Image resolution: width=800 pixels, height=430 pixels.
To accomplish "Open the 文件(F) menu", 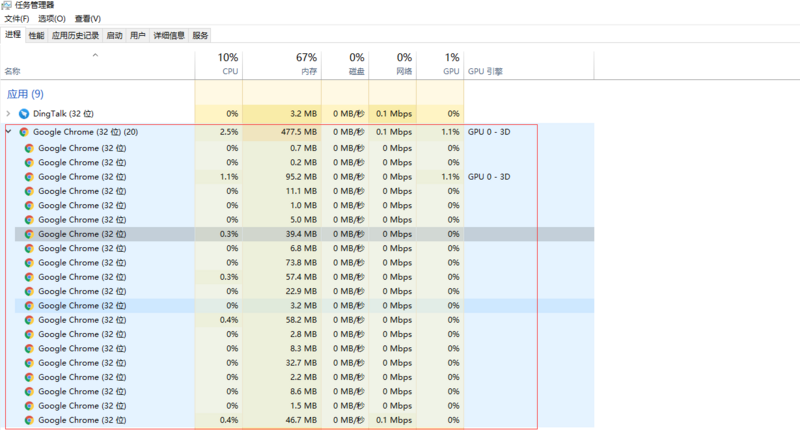I will (x=17, y=19).
